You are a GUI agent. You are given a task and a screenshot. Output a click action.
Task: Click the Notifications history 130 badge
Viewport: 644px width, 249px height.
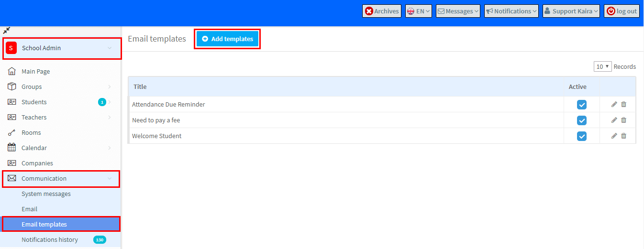click(x=100, y=239)
